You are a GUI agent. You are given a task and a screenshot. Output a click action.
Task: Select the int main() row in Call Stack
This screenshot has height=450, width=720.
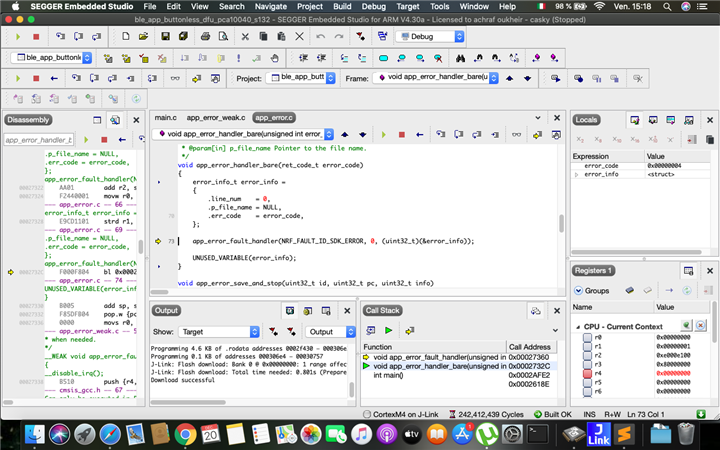pos(459,375)
